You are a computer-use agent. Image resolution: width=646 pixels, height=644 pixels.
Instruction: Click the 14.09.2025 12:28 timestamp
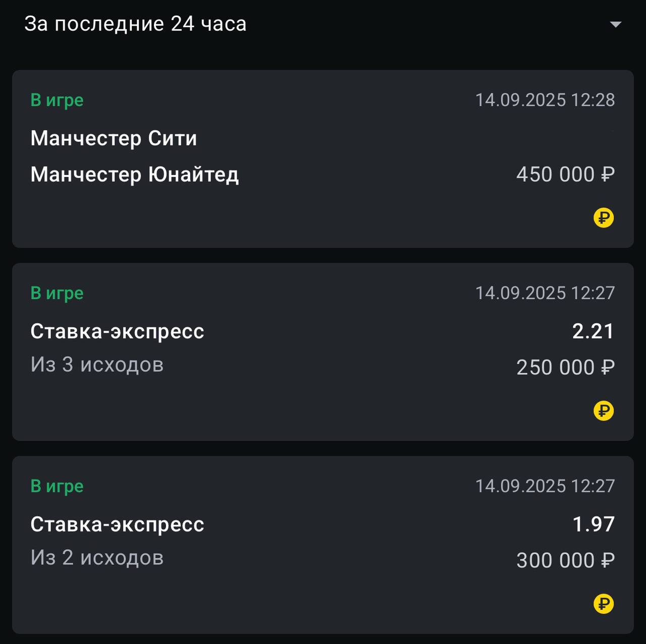click(545, 100)
